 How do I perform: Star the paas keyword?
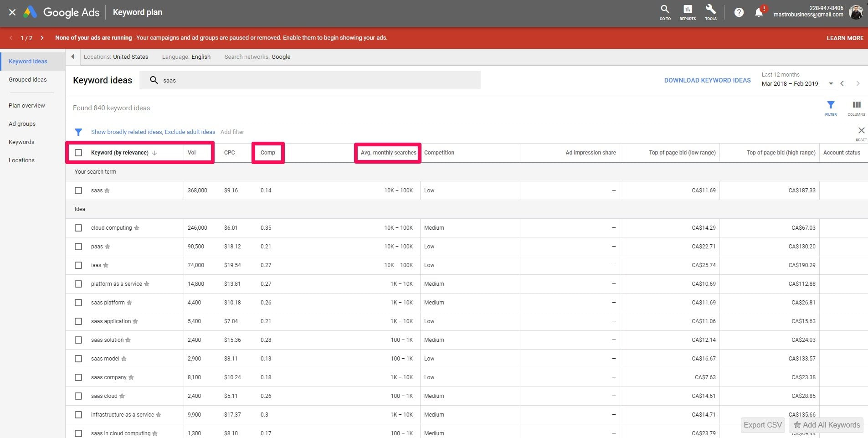click(x=108, y=247)
